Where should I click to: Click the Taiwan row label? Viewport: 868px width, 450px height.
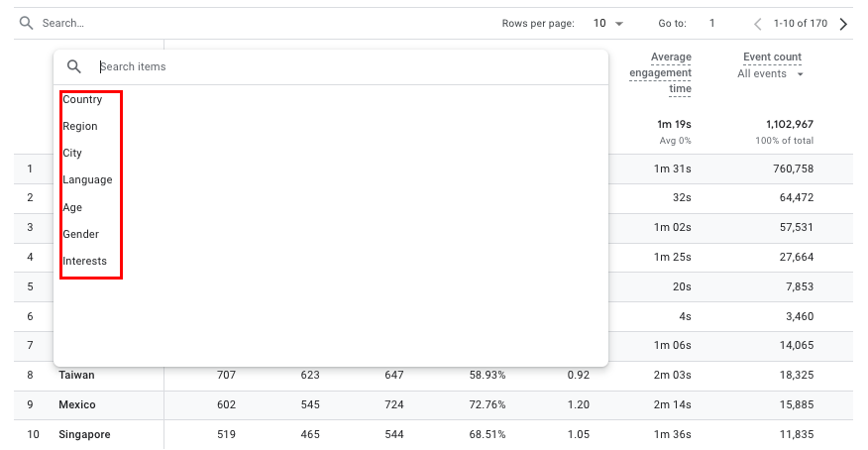click(x=76, y=376)
